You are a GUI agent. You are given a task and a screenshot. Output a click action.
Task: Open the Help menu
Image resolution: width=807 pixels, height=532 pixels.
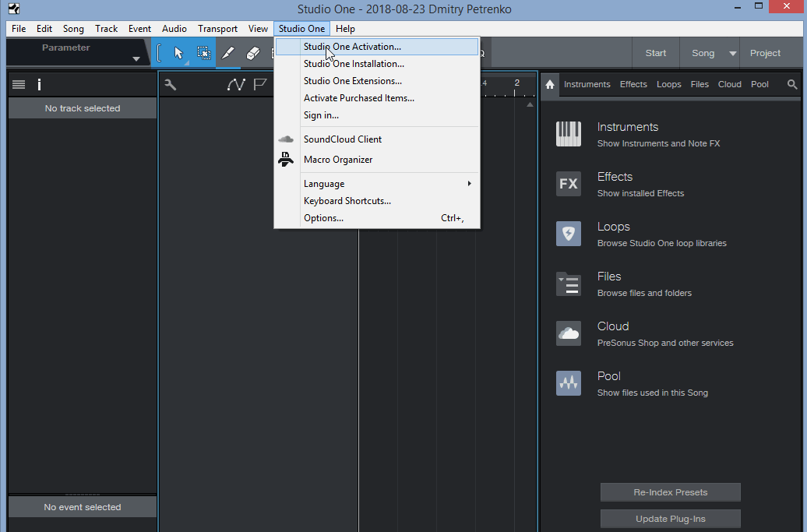pyautogui.click(x=345, y=29)
